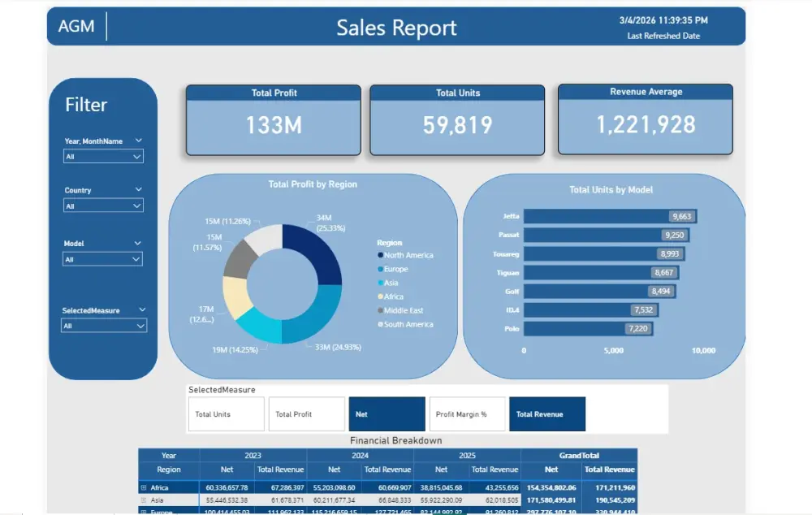Select the ID.4 bar in Total Units chart
Image resolution: width=812 pixels, height=515 pixels.
(x=591, y=309)
